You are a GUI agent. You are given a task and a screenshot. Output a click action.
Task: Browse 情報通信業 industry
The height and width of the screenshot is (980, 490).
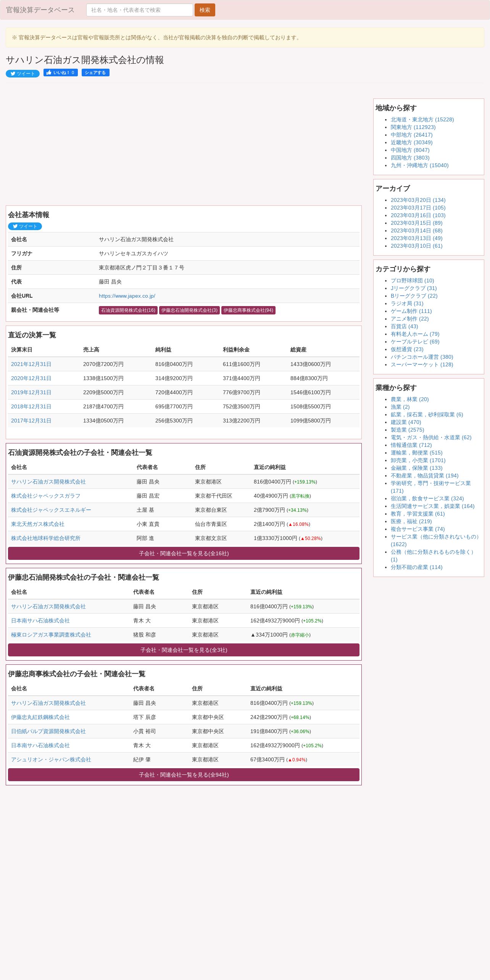tap(411, 445)
